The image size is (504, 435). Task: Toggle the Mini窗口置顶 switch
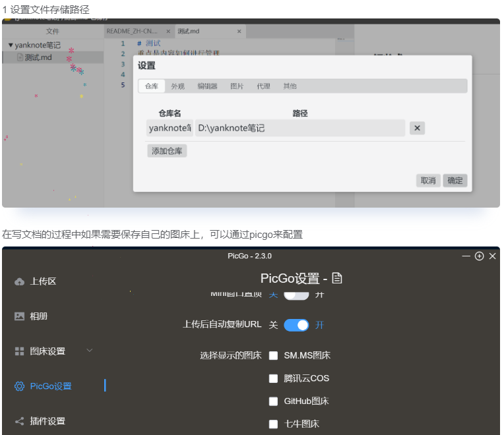(296, 295)
